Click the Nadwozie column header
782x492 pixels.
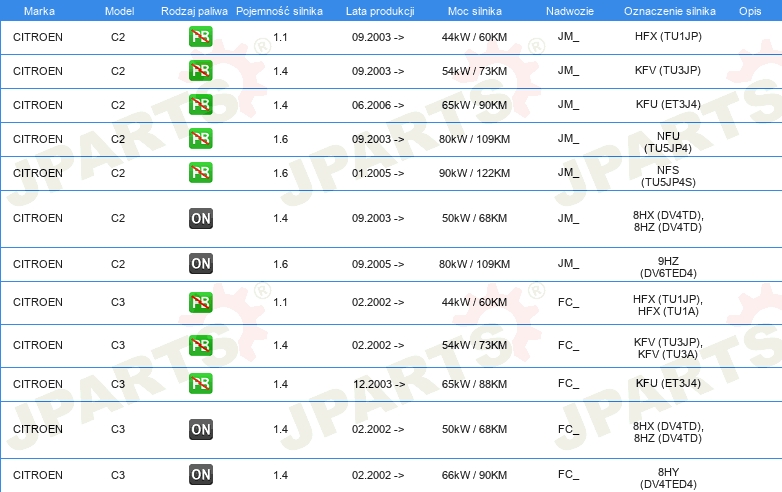[x=570, y=11]
